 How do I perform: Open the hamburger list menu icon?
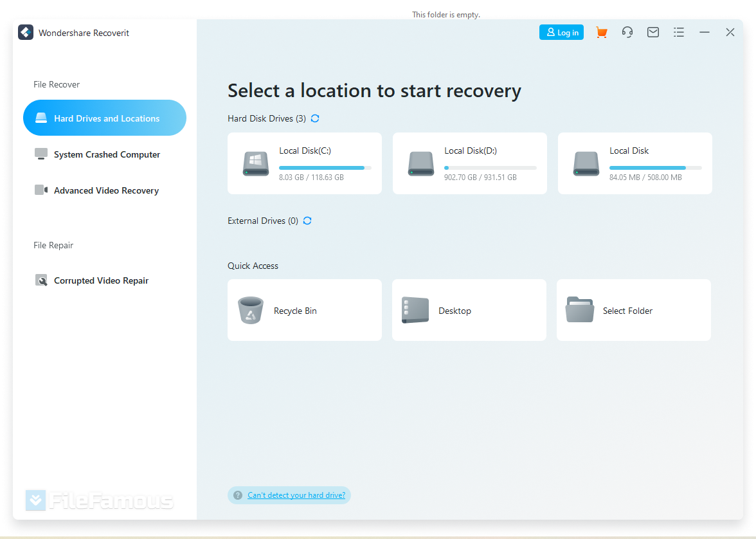coord(679,32)
